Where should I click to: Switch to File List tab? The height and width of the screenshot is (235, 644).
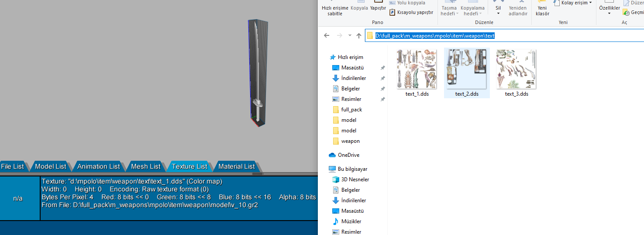click(x=13, y=166)
